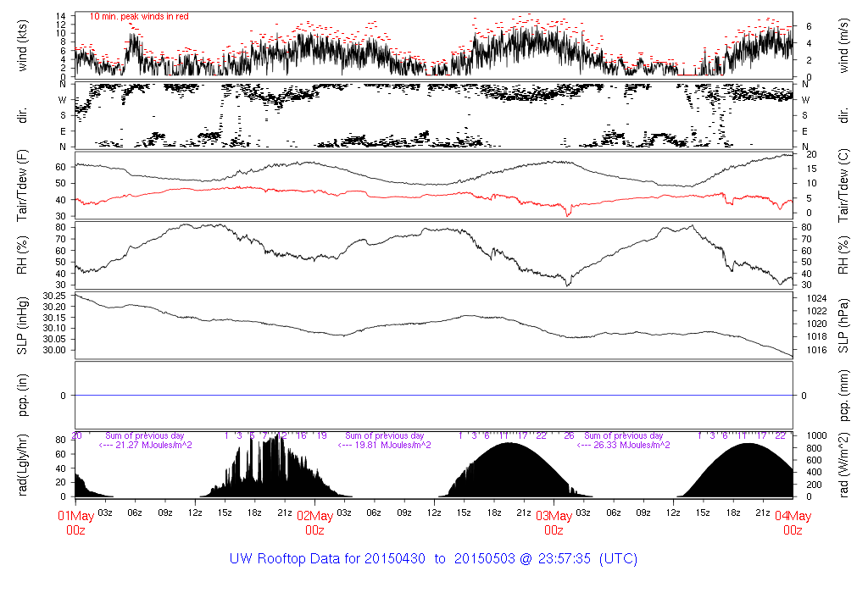
Task: Click the "01May 00z" date label
Action: 75,523
